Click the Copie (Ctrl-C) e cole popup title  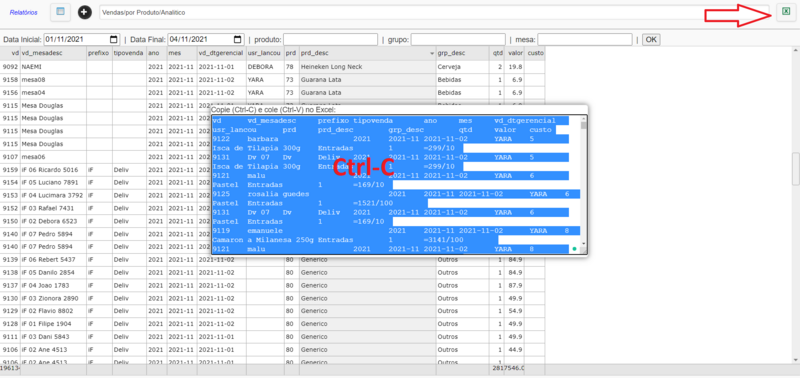point(273,110)
